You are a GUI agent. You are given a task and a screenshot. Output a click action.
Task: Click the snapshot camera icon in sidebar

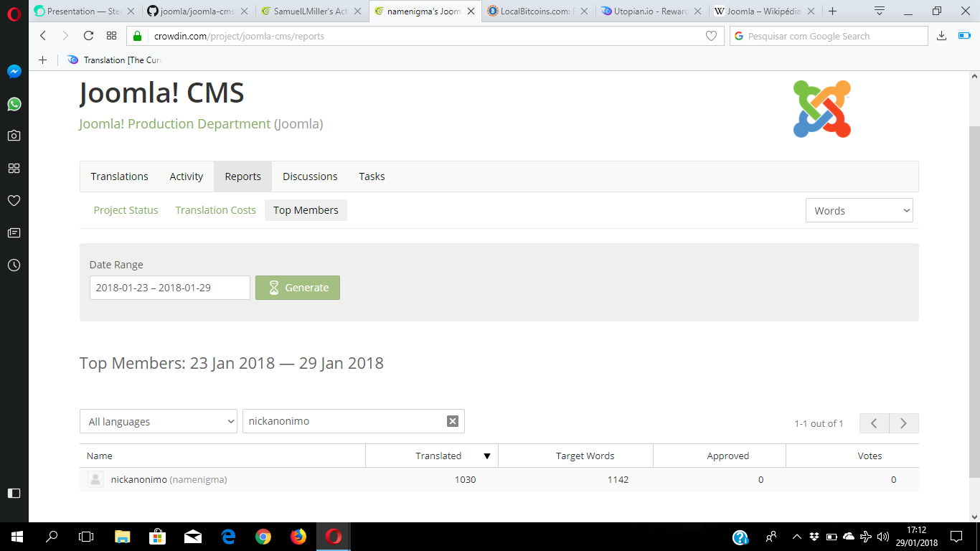pyautogui.click(x=14, y=136)
